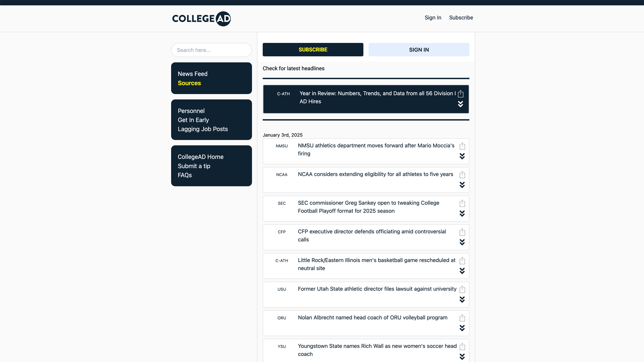
Task: Expand the SEC commissioner article details
Action: (461, 214)
